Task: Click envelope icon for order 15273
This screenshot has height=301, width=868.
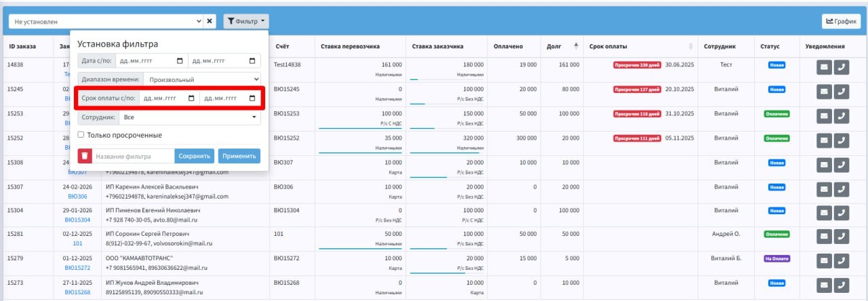Action: [x=823, y=286]
